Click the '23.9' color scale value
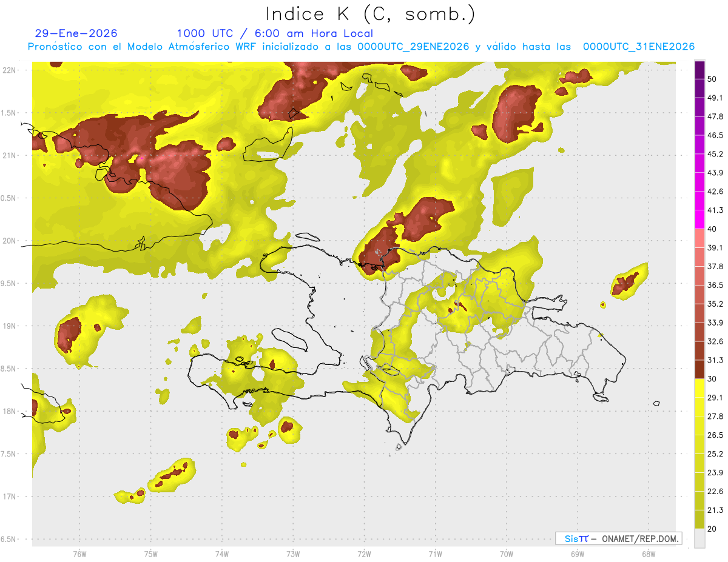Viewport: 728px width, 562px height. pos(715,472)
